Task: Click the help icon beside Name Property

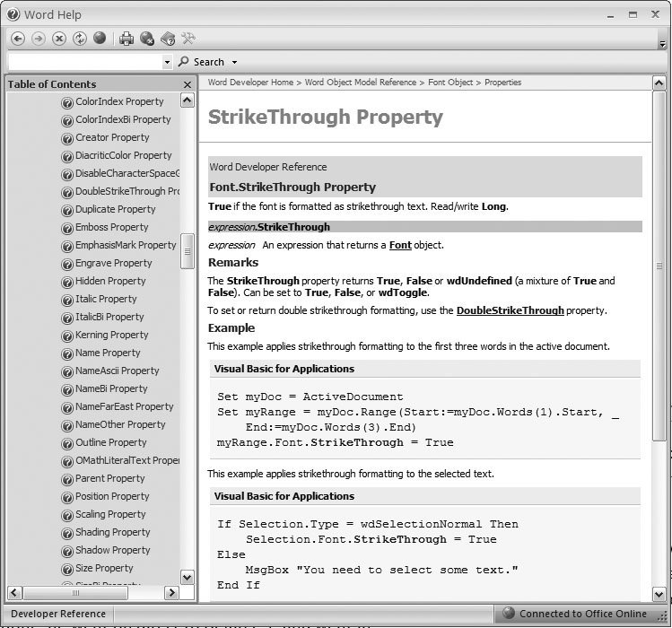Action: point(67,354)
